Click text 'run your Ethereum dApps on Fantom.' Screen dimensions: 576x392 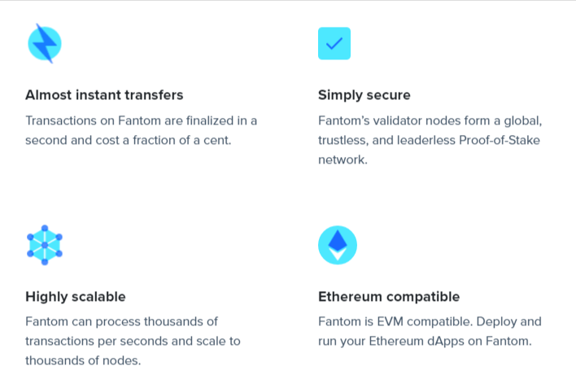[x=425, y=341]
